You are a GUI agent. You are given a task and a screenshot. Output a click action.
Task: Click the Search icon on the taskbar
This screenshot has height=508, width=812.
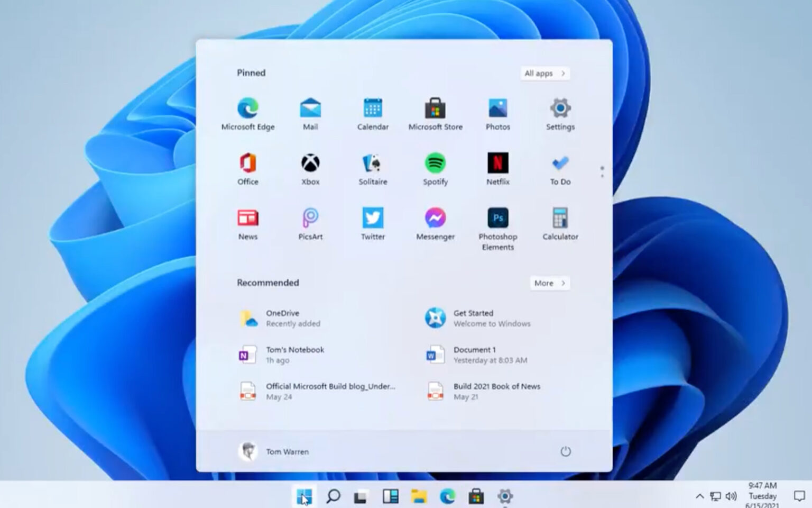pyautogui.click(x=333, y=496)
